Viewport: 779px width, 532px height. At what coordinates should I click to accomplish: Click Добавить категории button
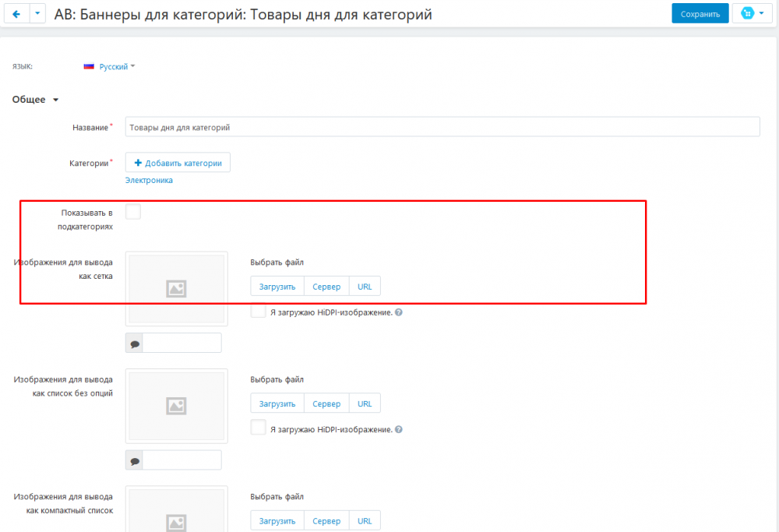[178, 163]
